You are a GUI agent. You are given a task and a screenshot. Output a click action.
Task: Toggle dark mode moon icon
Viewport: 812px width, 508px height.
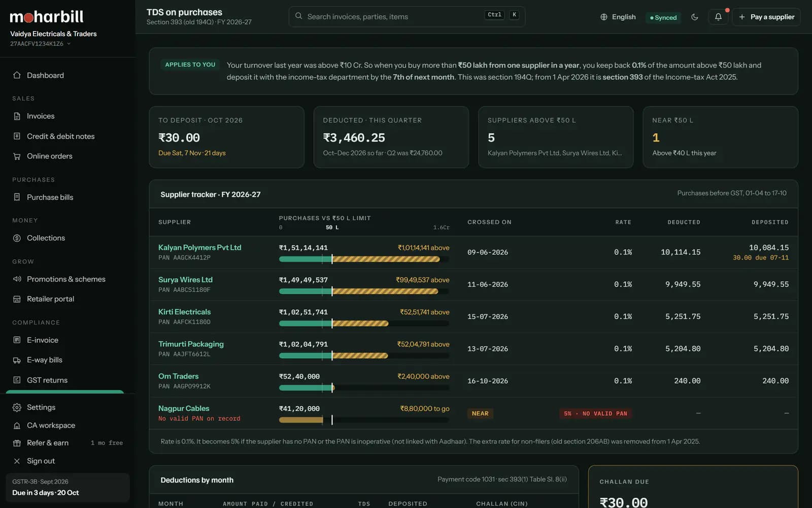695,17
